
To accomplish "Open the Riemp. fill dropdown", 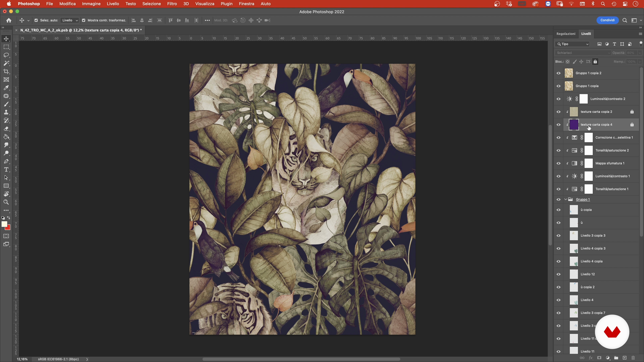I will (x=639, y=62).
